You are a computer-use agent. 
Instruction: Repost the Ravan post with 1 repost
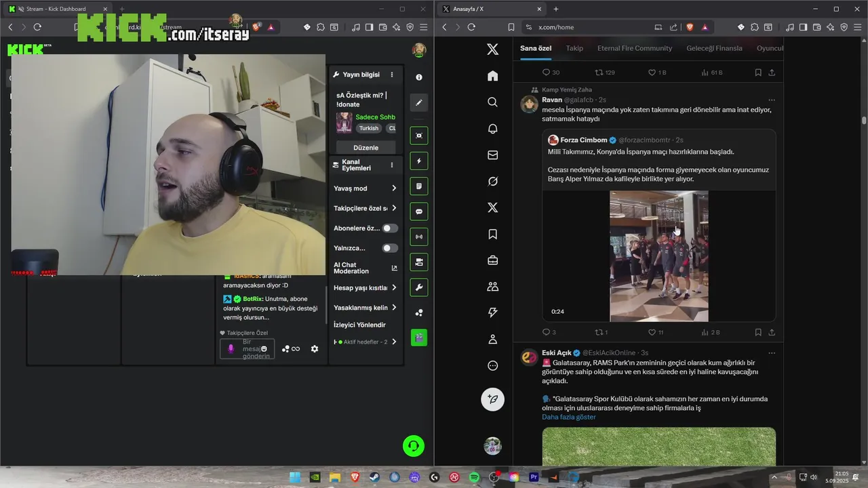click(601, 332)
